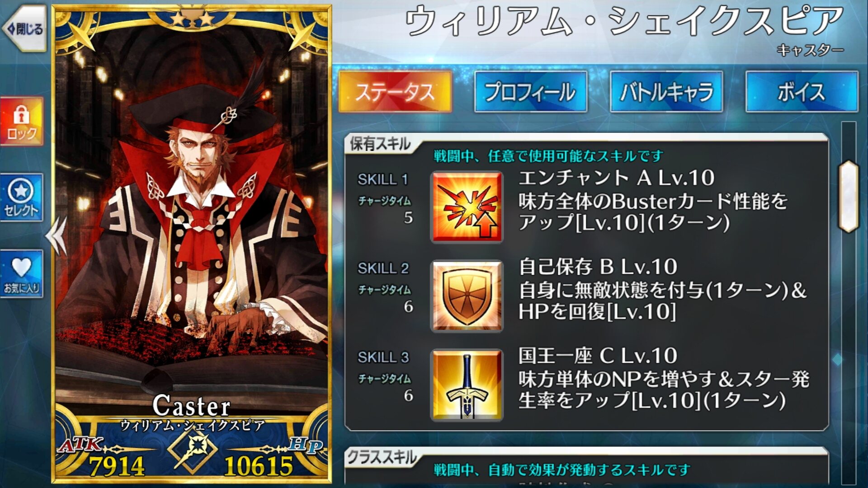The height and width of the screenshot is (488, 868).
Task: Tap the rarity stars atop the card
Action: click(x=192, y=19)
